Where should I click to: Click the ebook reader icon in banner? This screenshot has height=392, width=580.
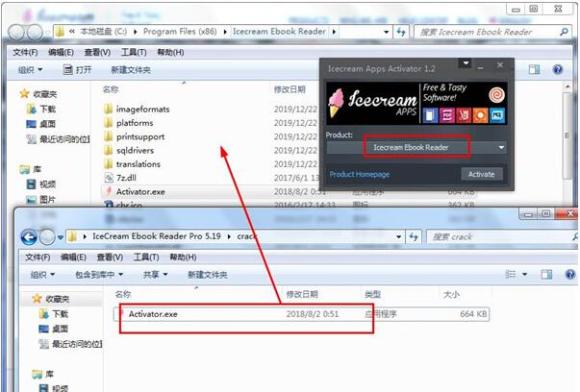click(430, 115)
